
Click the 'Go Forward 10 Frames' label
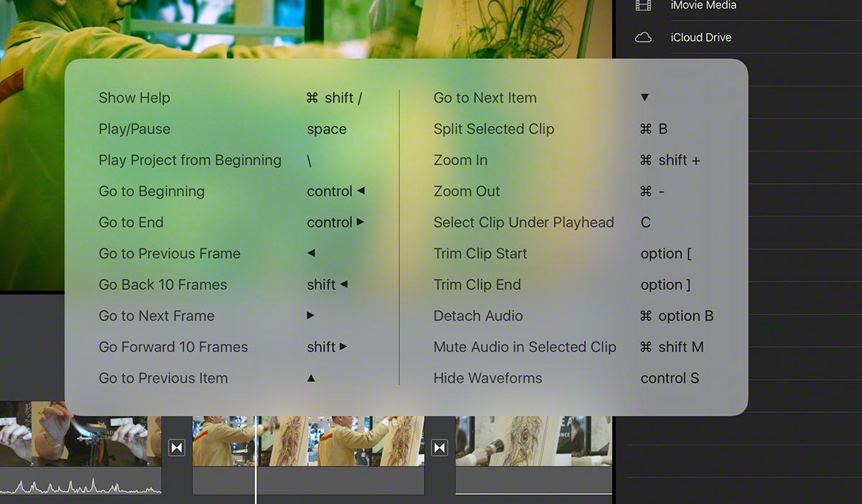coord(173,347)
